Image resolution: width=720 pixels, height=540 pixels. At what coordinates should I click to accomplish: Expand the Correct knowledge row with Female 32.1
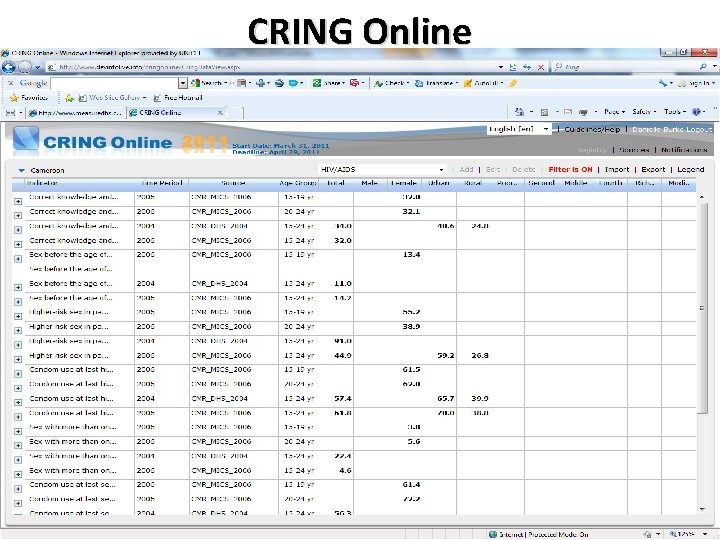point(18,215)
